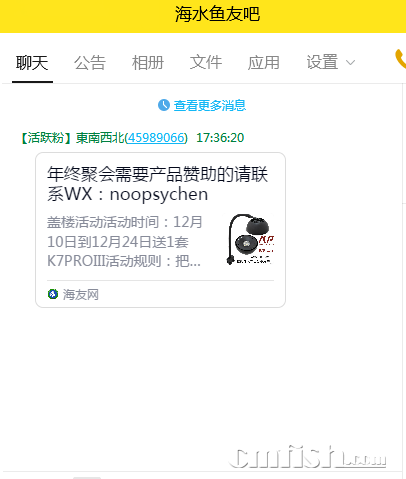The width and height of the screenshot is (406, 479).
Task: Expand the 设置 dropdown chevron
Action: [350, 63]
